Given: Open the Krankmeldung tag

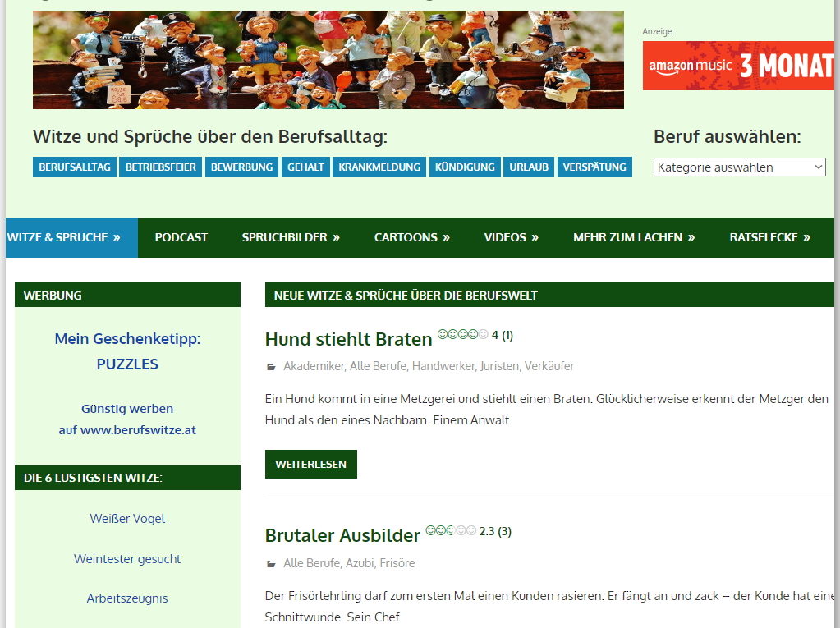Looking at the screenshot, I should tap(379, 167).
